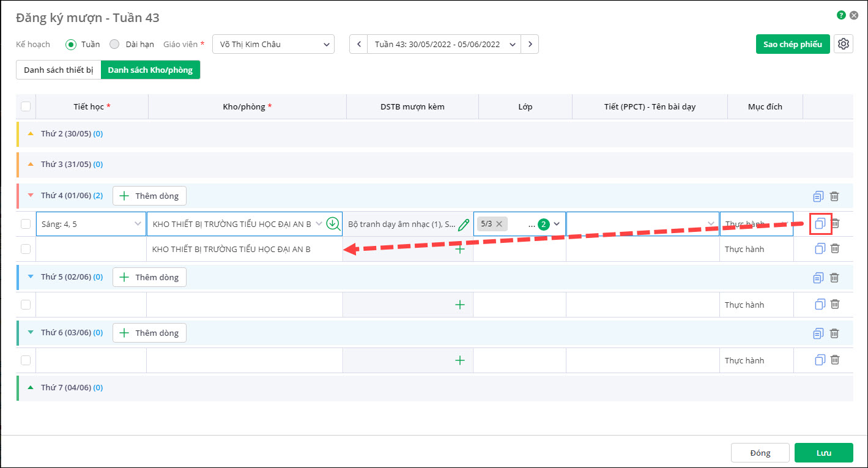Tick the checkbox for the second Thứ 4 row

click(26, 249)
